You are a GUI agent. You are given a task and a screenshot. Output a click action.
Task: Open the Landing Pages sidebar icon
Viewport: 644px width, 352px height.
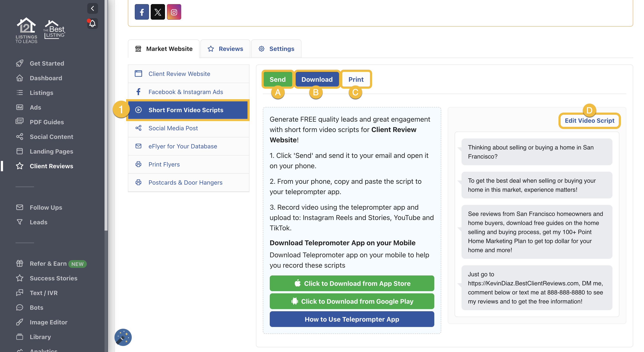20,151
